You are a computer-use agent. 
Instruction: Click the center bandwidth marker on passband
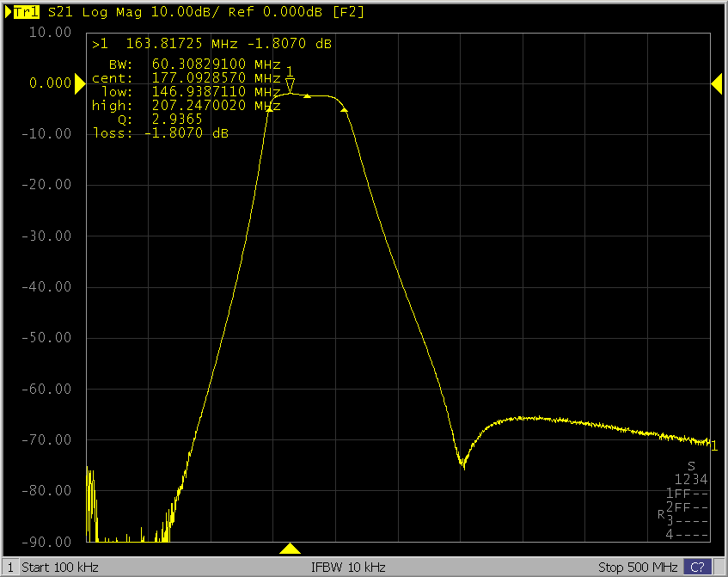[x=307, y=96]
